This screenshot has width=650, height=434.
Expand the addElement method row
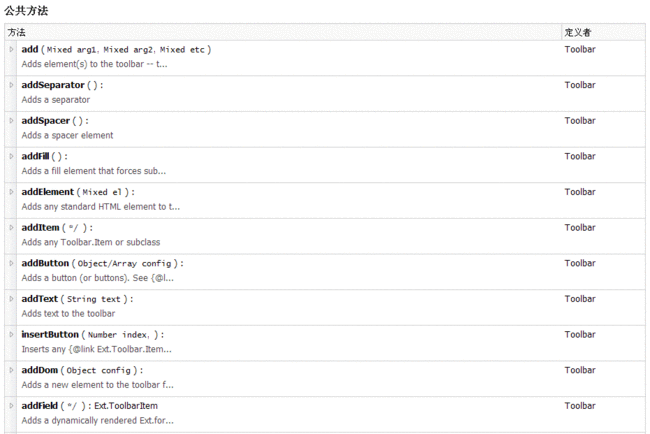pyautogui.click(x=11, y=192)
